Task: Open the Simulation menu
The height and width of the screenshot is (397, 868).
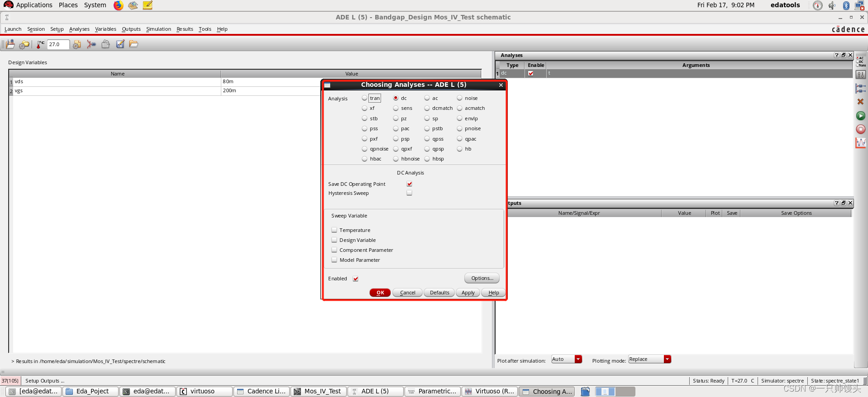Action: 158,29
